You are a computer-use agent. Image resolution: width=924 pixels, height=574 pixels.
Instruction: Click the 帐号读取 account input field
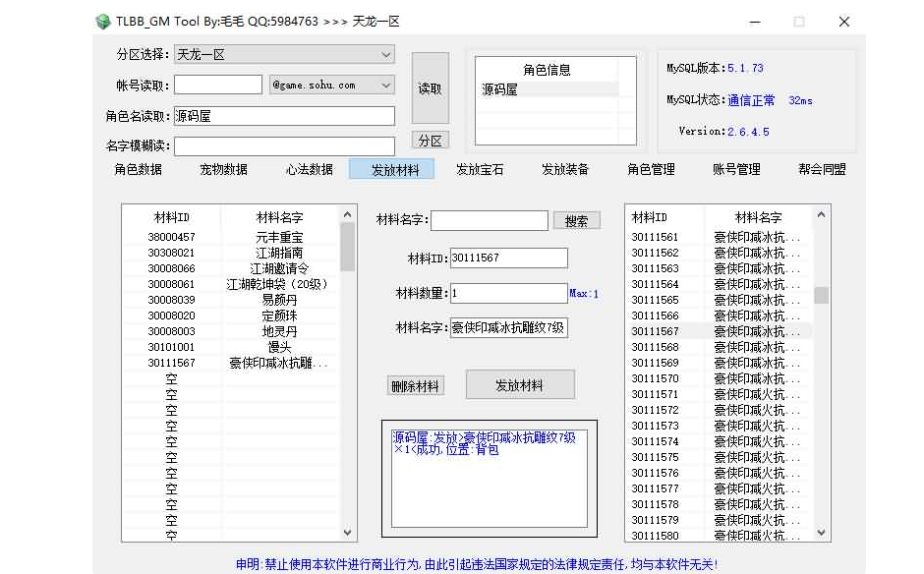coord(218,86)
